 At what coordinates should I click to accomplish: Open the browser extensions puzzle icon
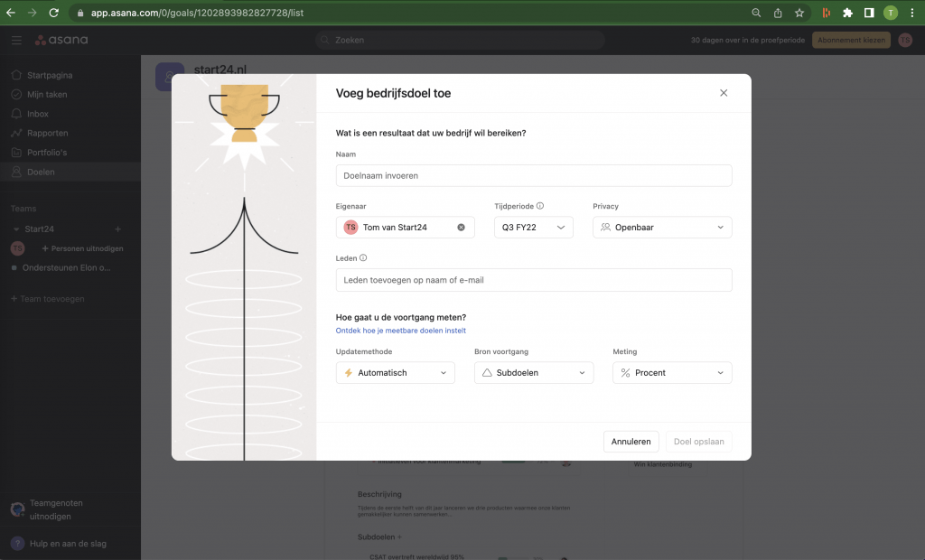point(847,13)
